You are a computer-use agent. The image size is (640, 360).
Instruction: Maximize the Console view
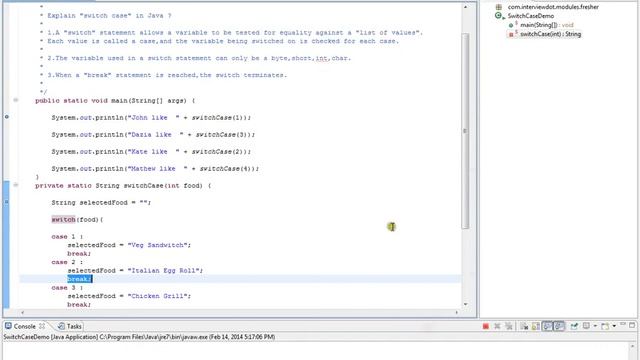632,325
